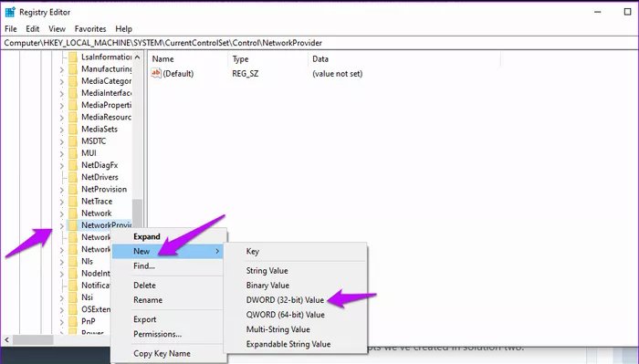Open the New submenu in context menu
The height and width of the screenshot is (364, 639).
pyautogui.click(x=168, y=251)
